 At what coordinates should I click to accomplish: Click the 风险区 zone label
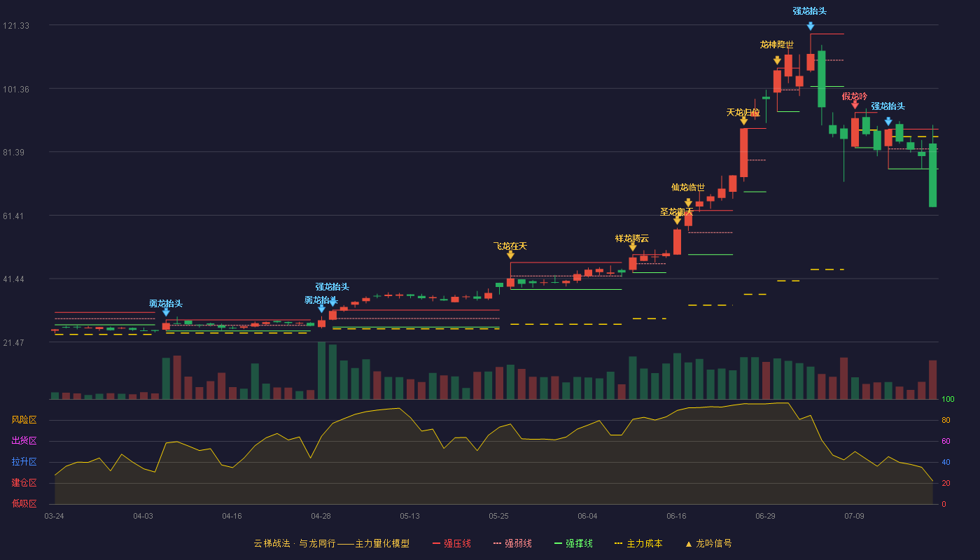tap(24, 420)
